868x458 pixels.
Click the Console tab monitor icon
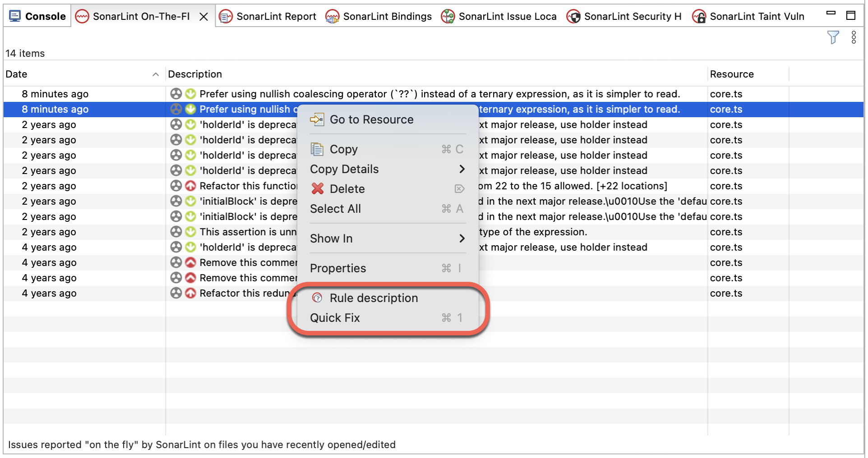tap(15, 16)
